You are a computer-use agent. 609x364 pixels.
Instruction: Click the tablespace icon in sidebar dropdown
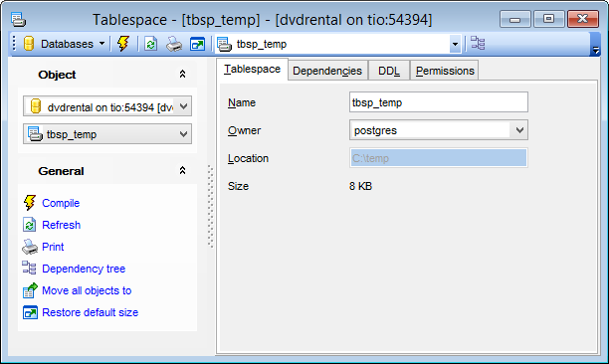[35, 134]
